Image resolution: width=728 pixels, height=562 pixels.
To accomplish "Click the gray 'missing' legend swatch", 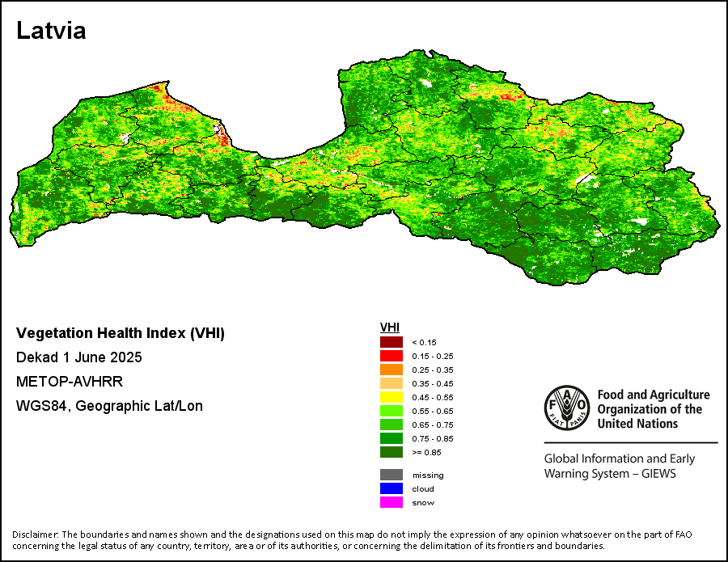I will click(x=392, y=475).
